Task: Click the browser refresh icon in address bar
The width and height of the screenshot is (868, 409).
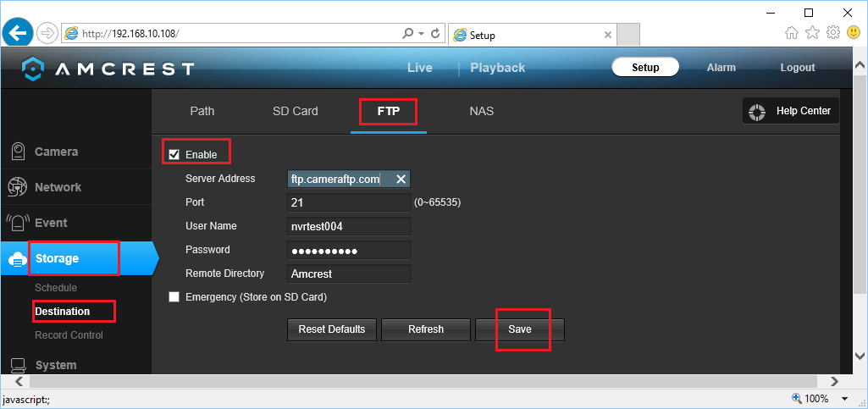Action: coord(436,34)
